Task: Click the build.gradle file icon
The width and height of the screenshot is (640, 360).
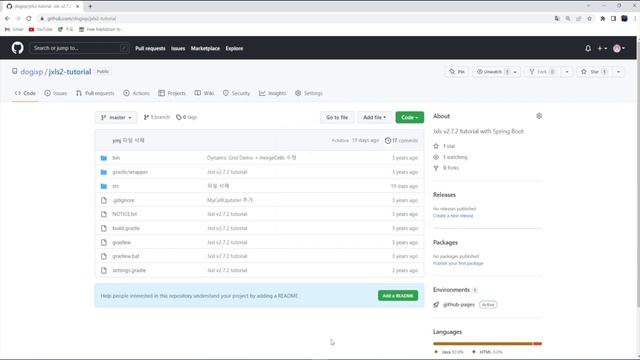Action: (104, 228)
